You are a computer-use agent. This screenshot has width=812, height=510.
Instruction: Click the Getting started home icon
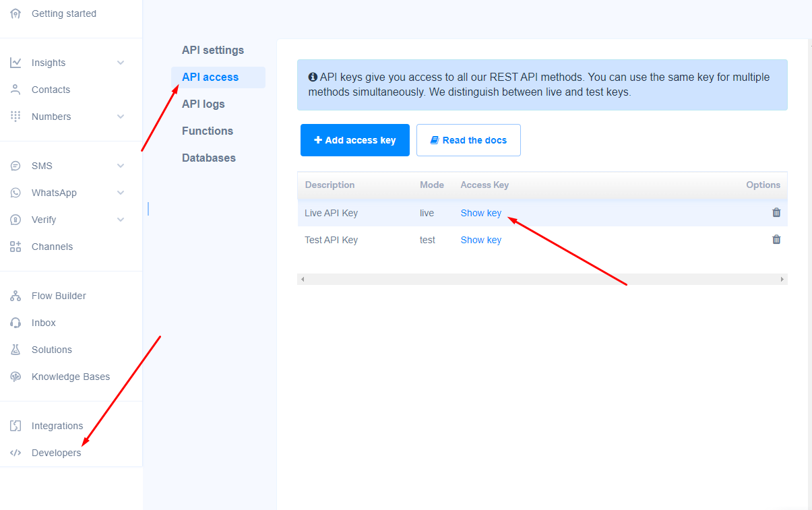pos(15,13)
